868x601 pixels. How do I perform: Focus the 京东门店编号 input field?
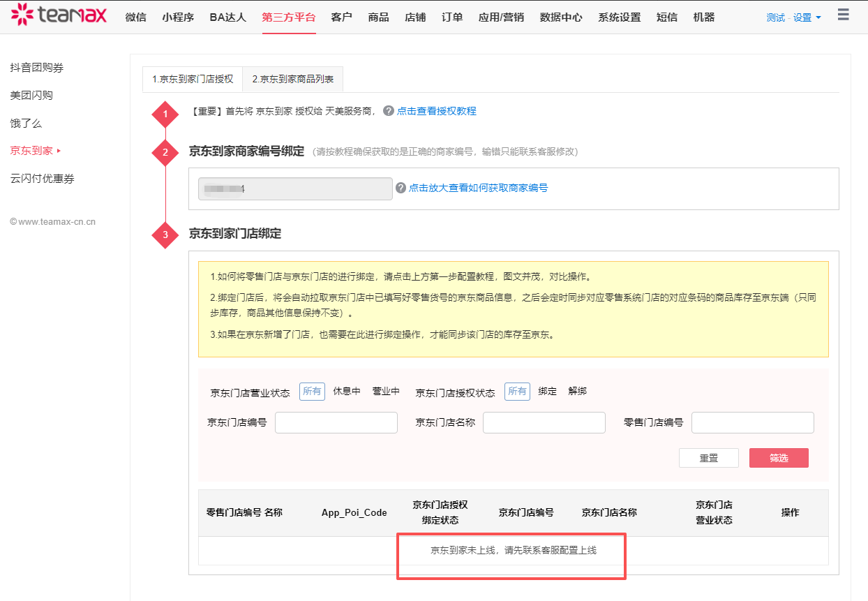(336, 423)
